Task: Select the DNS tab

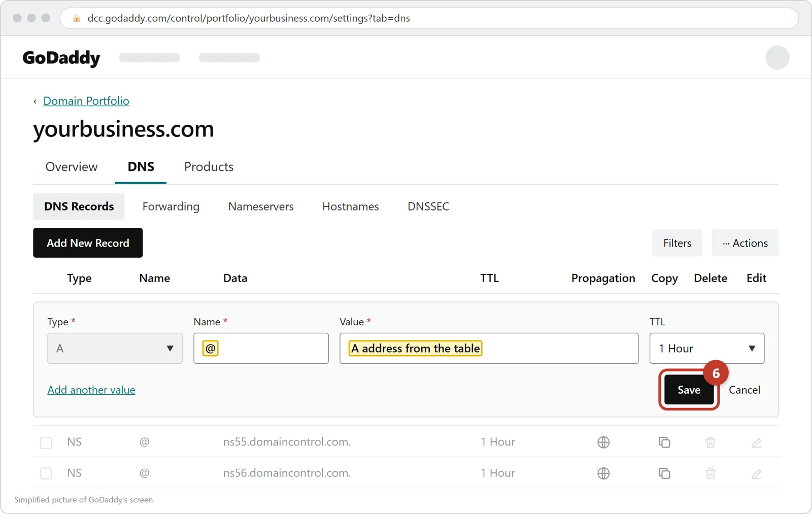Action: (141, 167)
